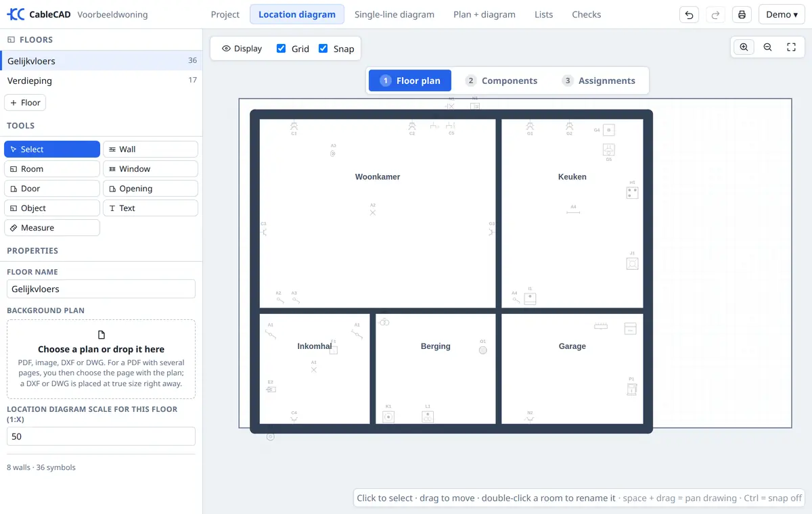This screenshot has width=812, height=514.
Task: Go to step 3 Assignments
Action: pos(599,80)
